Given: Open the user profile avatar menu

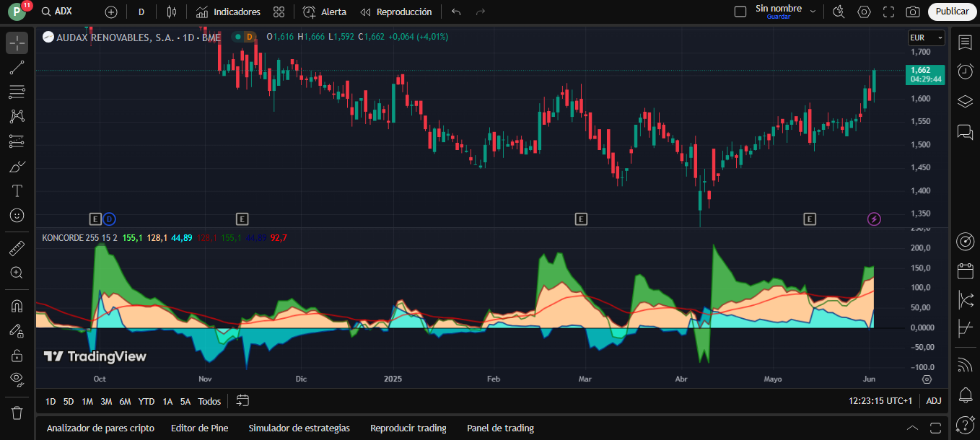Looking at the screenshot, I should [17, 12].
